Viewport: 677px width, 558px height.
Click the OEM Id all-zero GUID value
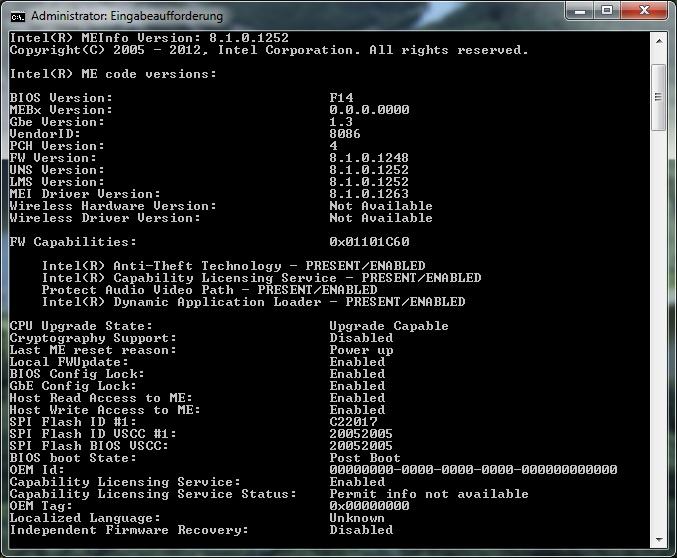point(474,470)
